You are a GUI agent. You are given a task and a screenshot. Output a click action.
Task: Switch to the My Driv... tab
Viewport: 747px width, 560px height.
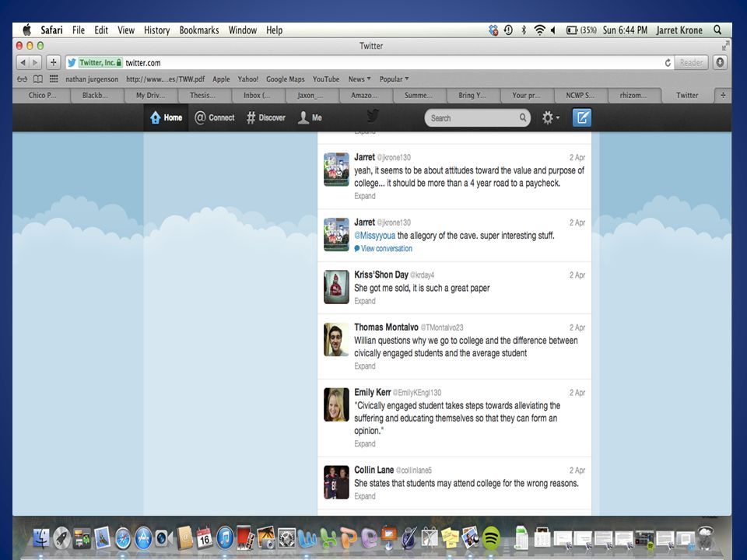(150, 95)
